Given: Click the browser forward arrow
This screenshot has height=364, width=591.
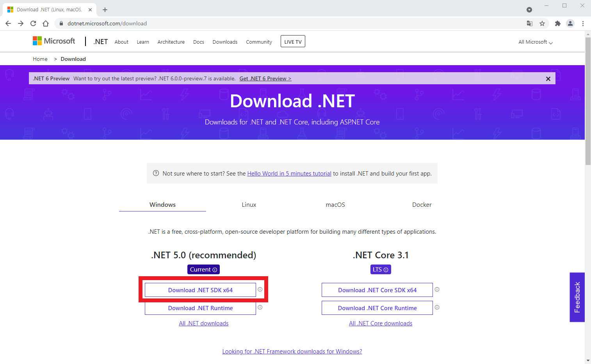Looking at the screenshot, I should pyautogui.click(x=21, y=23).
